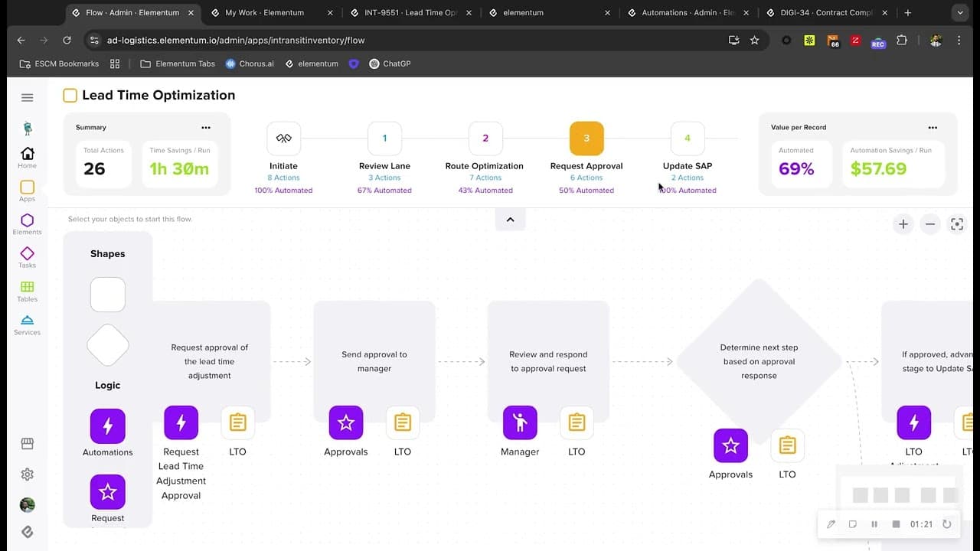Viewport: 980px width, 551px height.
Task: Open Value per Record three-dot menu
Action: [933, 128]
